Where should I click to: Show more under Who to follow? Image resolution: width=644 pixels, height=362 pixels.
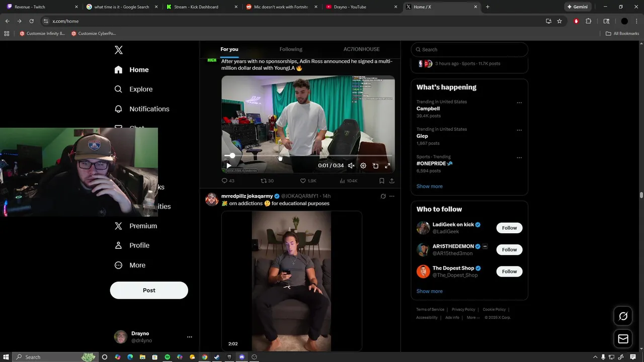point(430,291)
